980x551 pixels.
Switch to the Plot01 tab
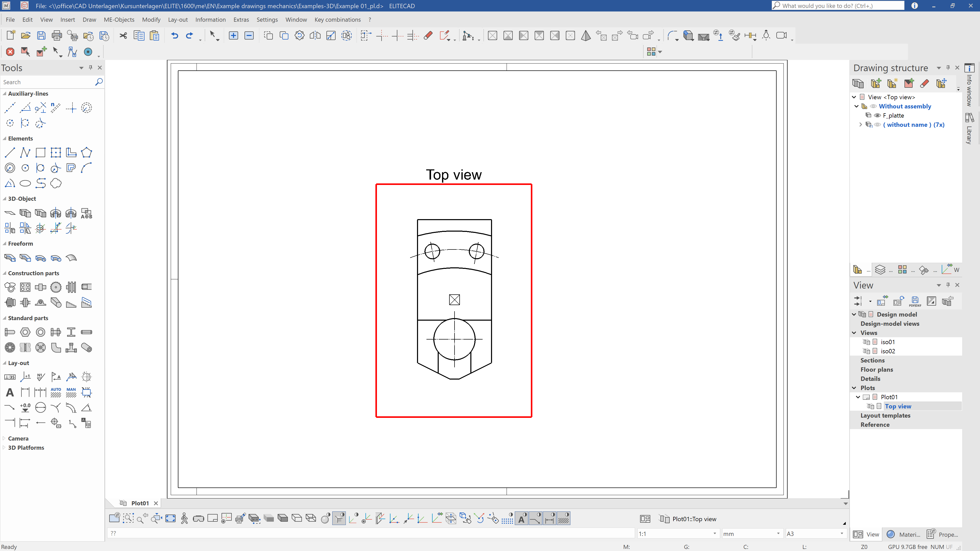coord(140,503)
